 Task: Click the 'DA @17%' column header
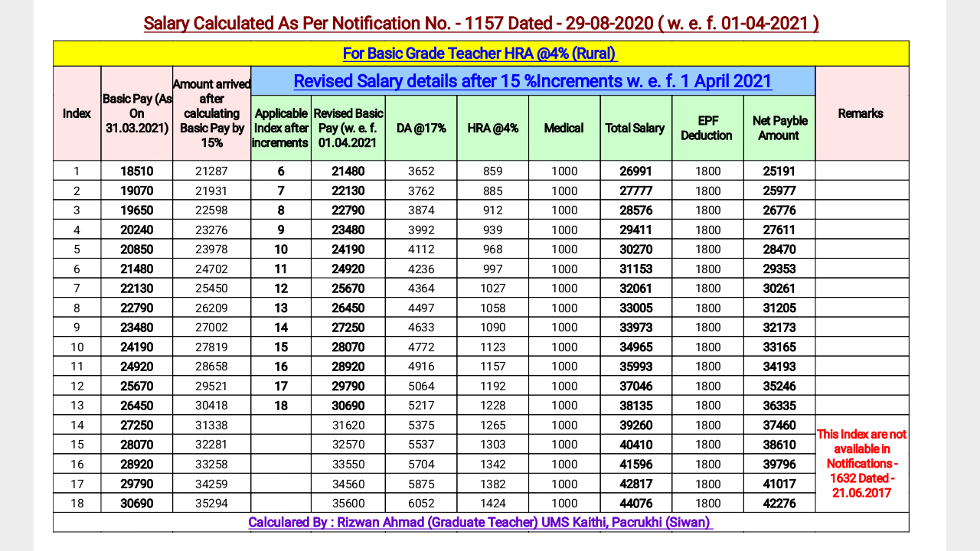(x=421, y=128)
